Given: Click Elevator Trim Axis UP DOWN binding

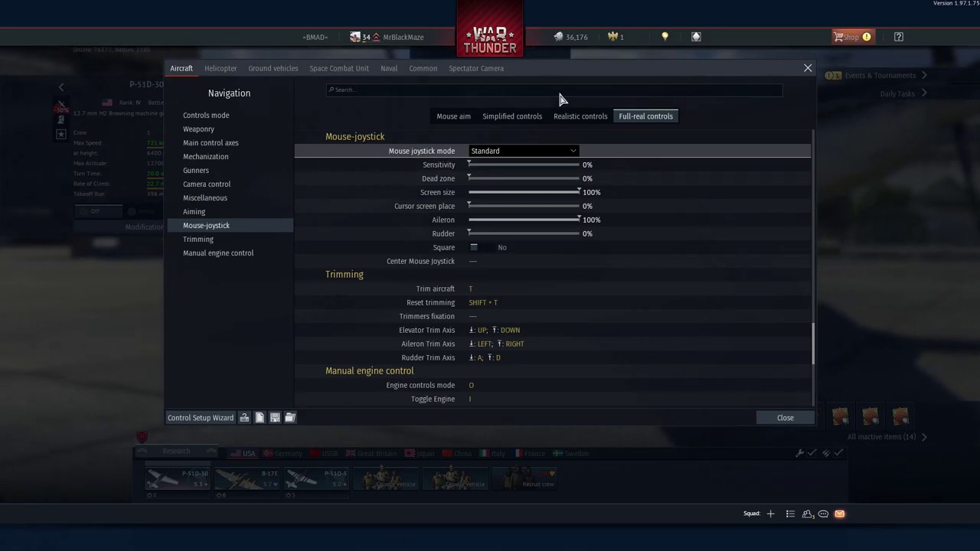Looking at the screenshot, I should pyautogui.click(x=495, y=330).
